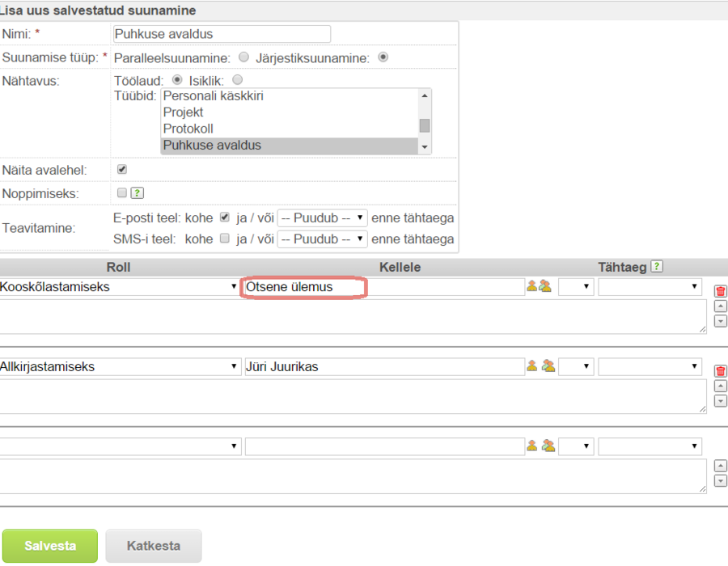Image resolution: width=728 pixels, height=566 pixels.
Task: Enable the SMS-i teel kohe checkbox
Action: [225, 239]
